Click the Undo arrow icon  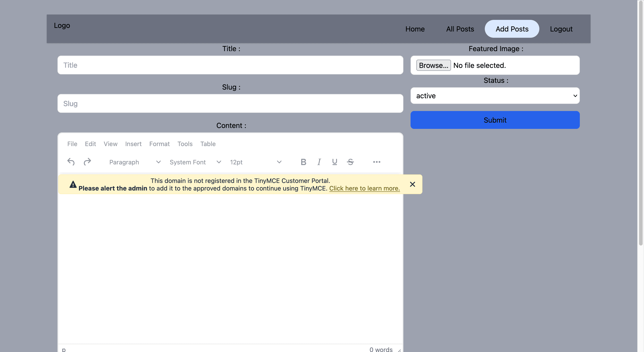71,162
